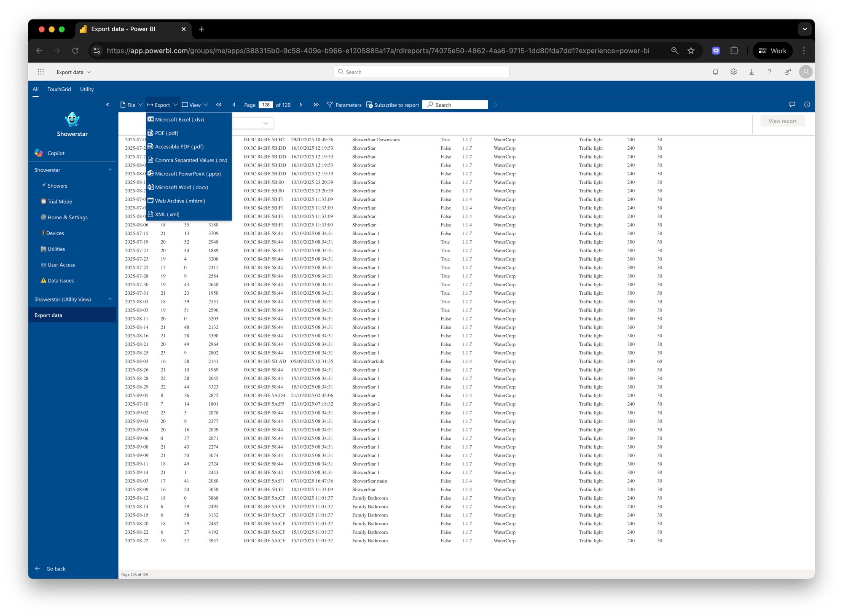This screenshot has width=843, height=616.
Task: Click the report info icon
Action: coord(807,105)
